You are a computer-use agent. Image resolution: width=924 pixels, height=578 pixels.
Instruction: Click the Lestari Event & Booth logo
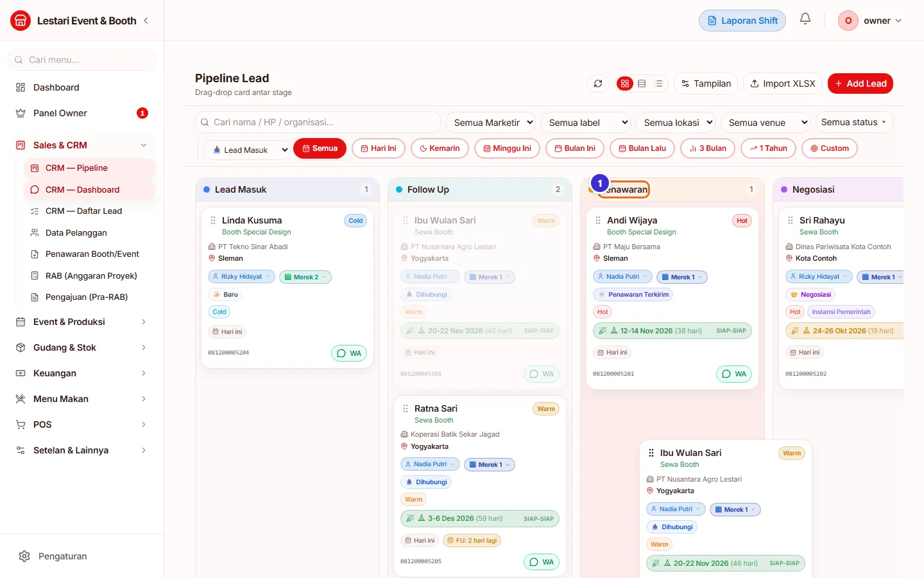21,21
